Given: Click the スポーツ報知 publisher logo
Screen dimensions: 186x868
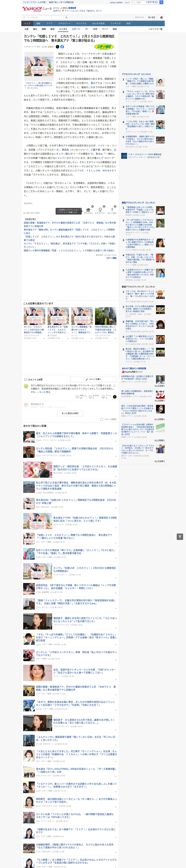Looking at the screenshot, I should (x=104, y=47).
